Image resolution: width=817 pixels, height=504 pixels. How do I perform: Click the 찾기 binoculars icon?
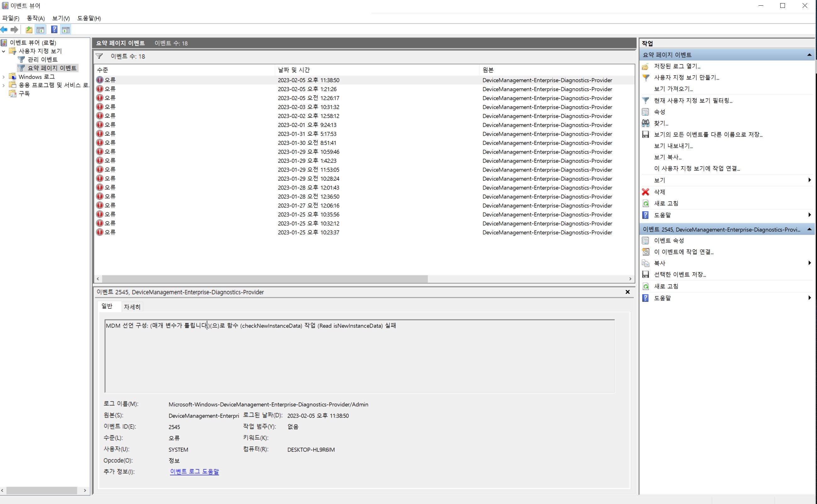645,123
